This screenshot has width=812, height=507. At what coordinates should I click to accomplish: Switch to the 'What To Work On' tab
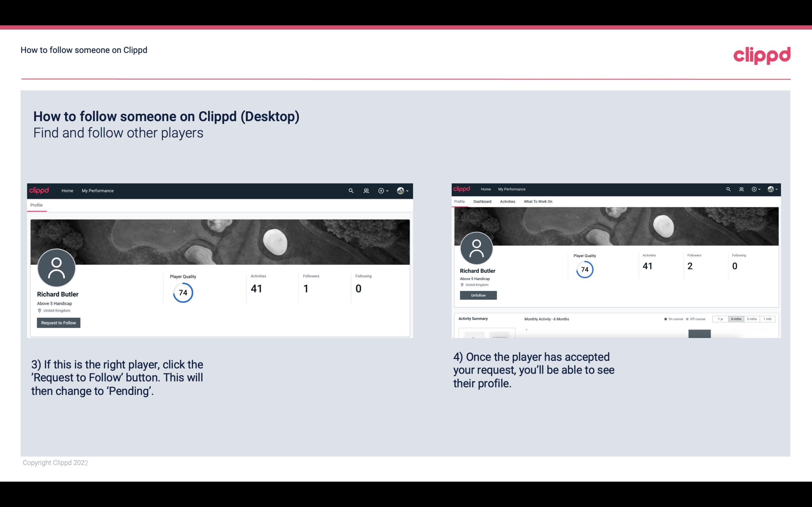pos(538,201)
